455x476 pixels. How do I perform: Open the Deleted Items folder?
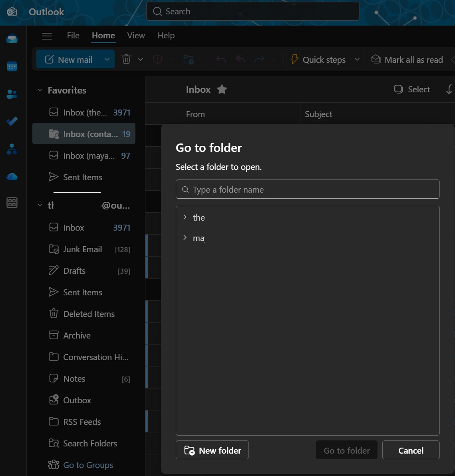pyautogui.click(x=84, y=314)
